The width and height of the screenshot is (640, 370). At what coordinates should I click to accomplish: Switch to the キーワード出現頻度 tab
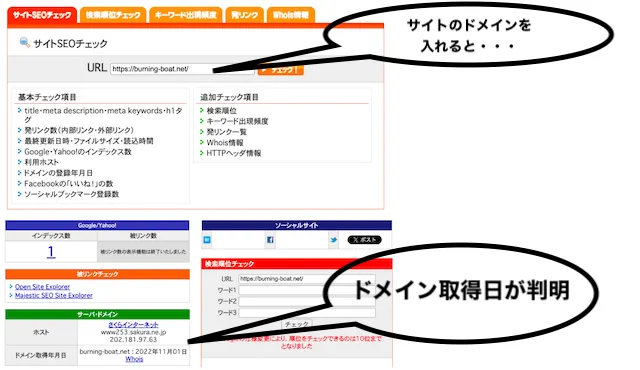tap(186, 16)
